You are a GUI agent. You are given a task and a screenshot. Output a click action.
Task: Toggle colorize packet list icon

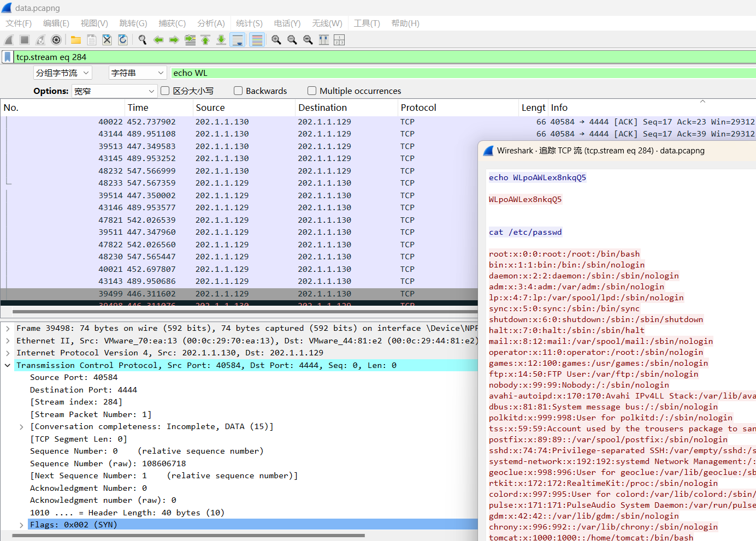pyautogui.click(x=257, y=40)
